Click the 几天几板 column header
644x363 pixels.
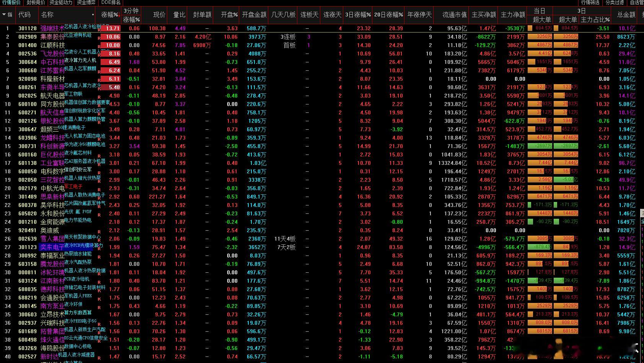[x=283, y=15]
